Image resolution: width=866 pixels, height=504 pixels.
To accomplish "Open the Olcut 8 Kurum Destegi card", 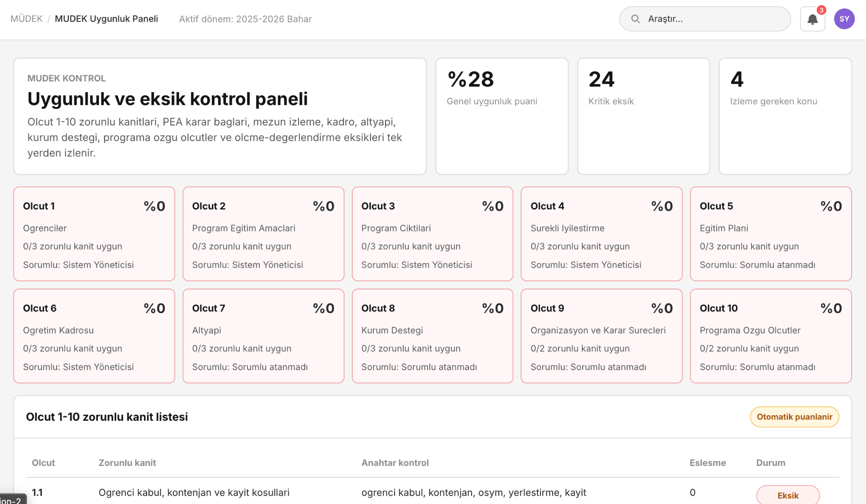I will (x=432, y=336).
